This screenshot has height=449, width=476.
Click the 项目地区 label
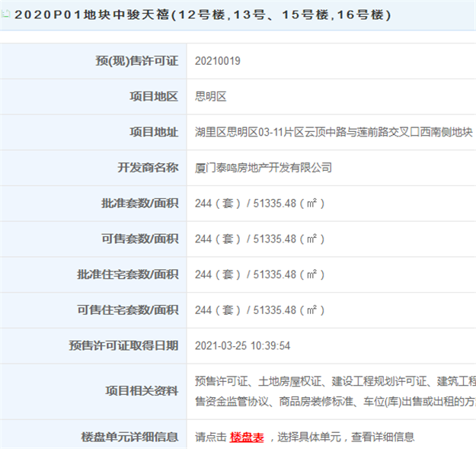(154, 96)
